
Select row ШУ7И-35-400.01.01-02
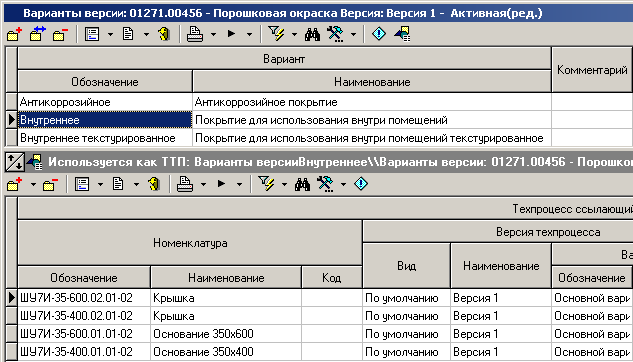319,352
